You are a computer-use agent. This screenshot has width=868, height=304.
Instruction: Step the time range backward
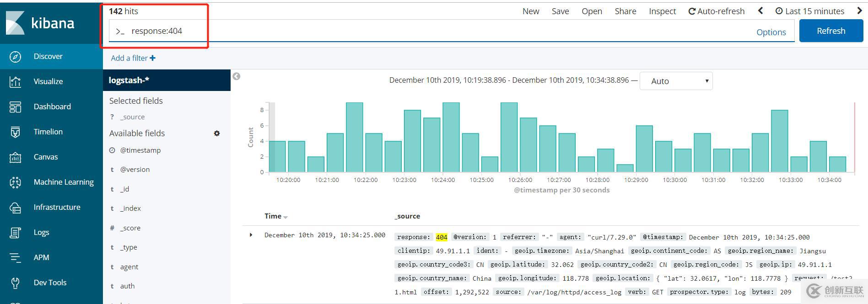(760, 11)
